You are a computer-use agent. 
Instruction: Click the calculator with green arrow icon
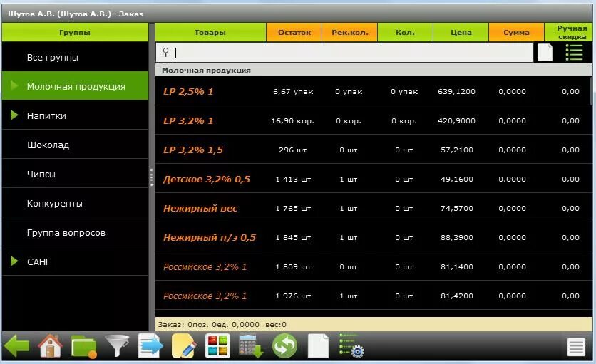(251, 345)
